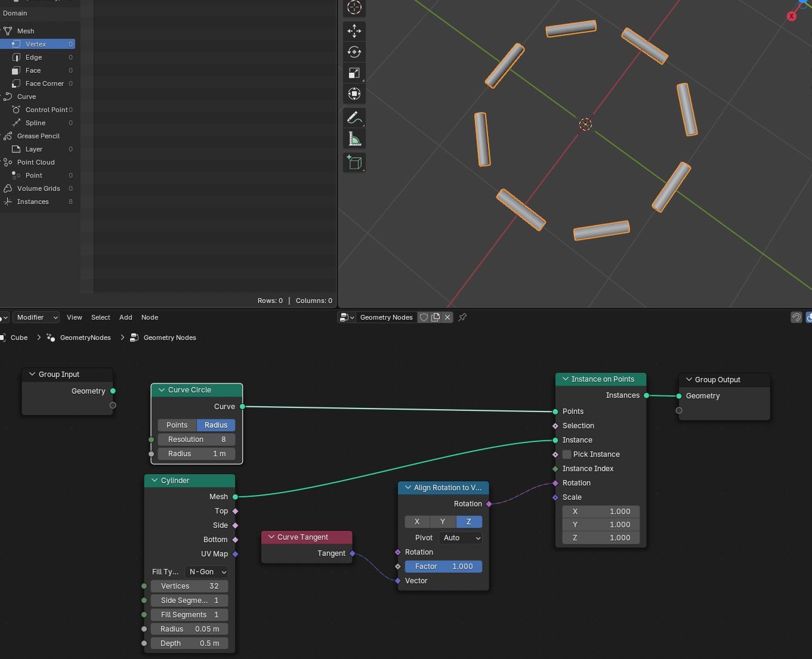Viewport: 812px width, 659px height.
Task: Click the Cylinder Vertices field
Action: (x=189, y=586)
